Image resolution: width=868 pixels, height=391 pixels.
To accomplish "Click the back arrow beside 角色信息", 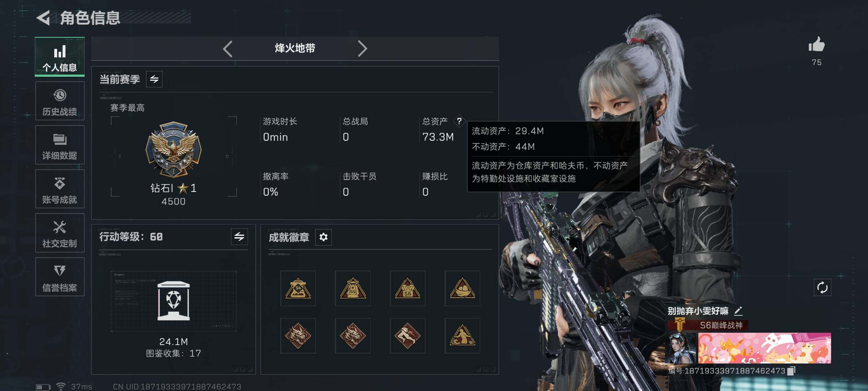I will coord(43,18).
